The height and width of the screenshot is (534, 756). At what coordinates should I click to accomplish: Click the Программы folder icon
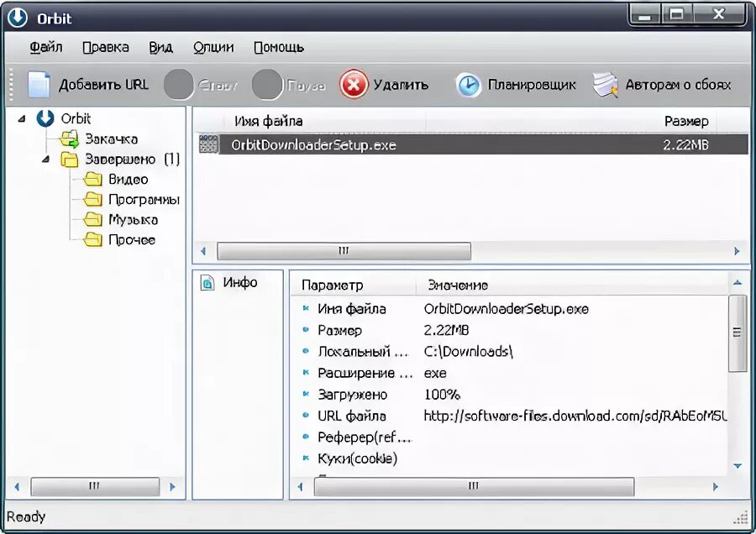point(92,200)
